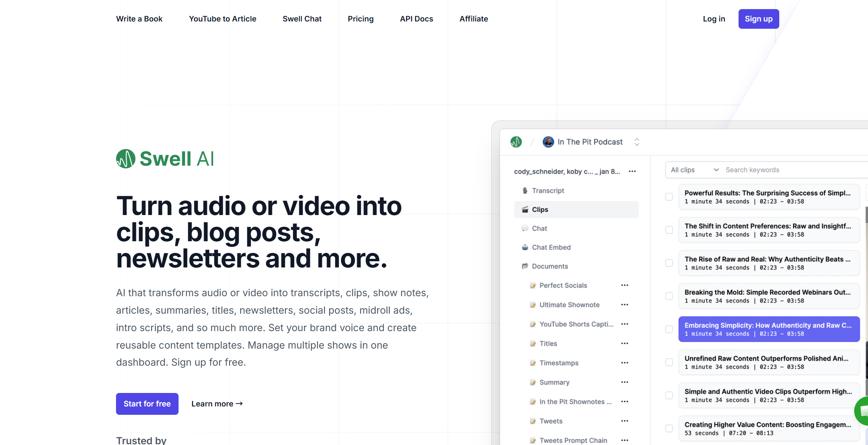Click the Documents folder icon
Screen dimensions: 868x445
click(525, 266)
